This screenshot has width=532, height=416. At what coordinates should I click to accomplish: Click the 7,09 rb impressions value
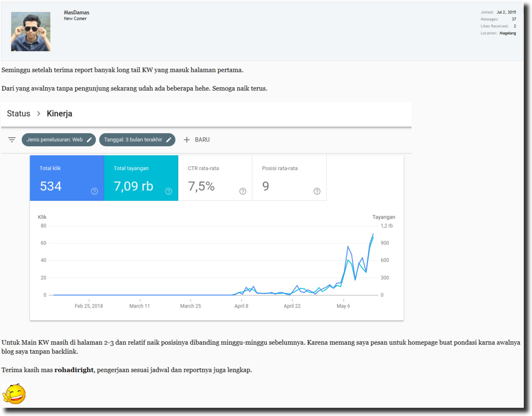click(133, 186)
